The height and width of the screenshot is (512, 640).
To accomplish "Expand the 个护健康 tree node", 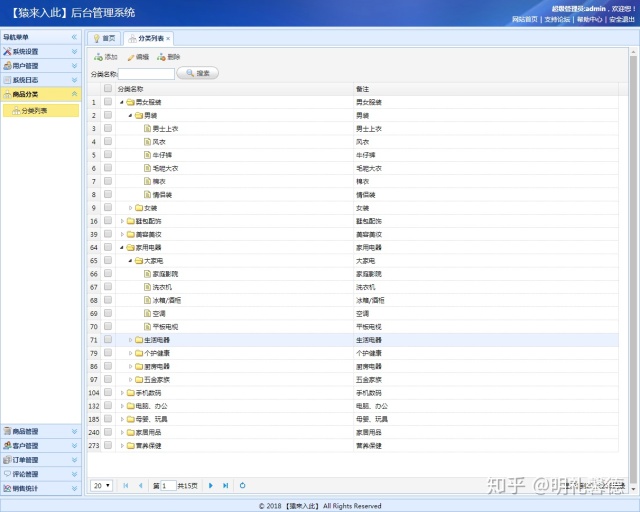I will click(130, 353).
